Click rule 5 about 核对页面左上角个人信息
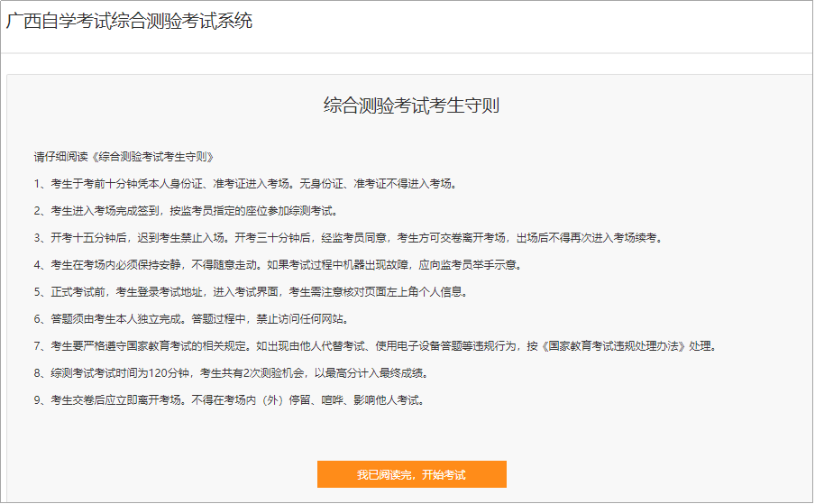Image resolution: width=815 pixels, height=504 pixels. [251, 292]
